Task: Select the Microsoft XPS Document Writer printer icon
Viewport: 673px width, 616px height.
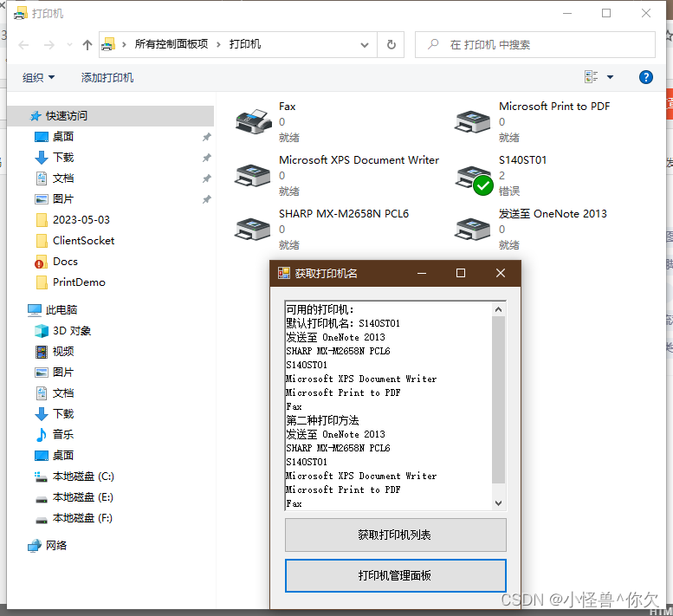Action: [x=252, y=176]
